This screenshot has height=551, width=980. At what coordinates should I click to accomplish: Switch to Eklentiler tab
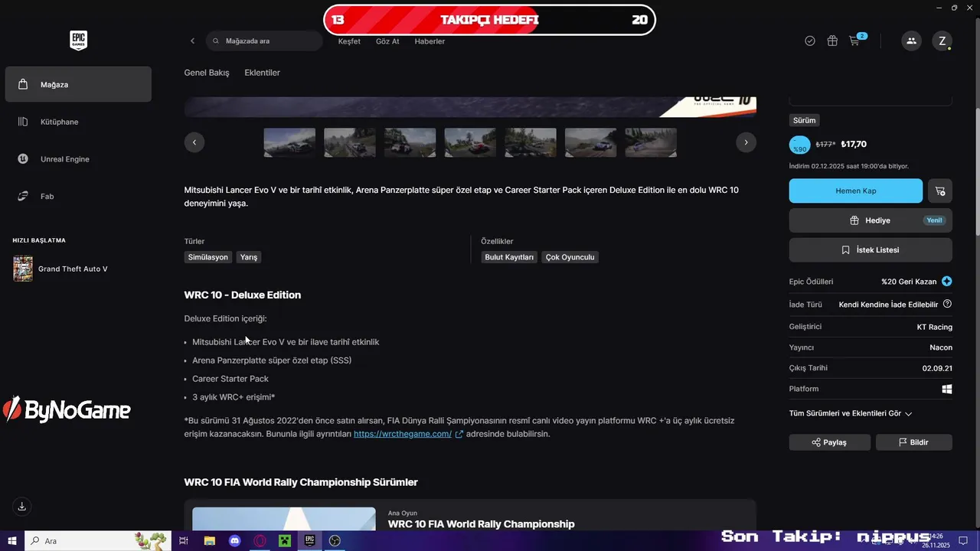coord(262,73)
